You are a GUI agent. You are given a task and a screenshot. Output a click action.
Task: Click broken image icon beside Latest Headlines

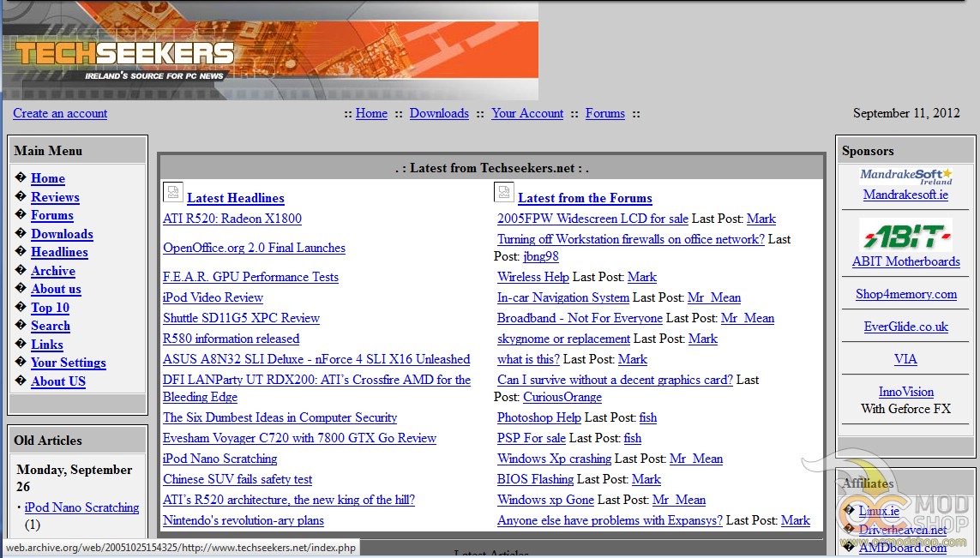(173, 192)
